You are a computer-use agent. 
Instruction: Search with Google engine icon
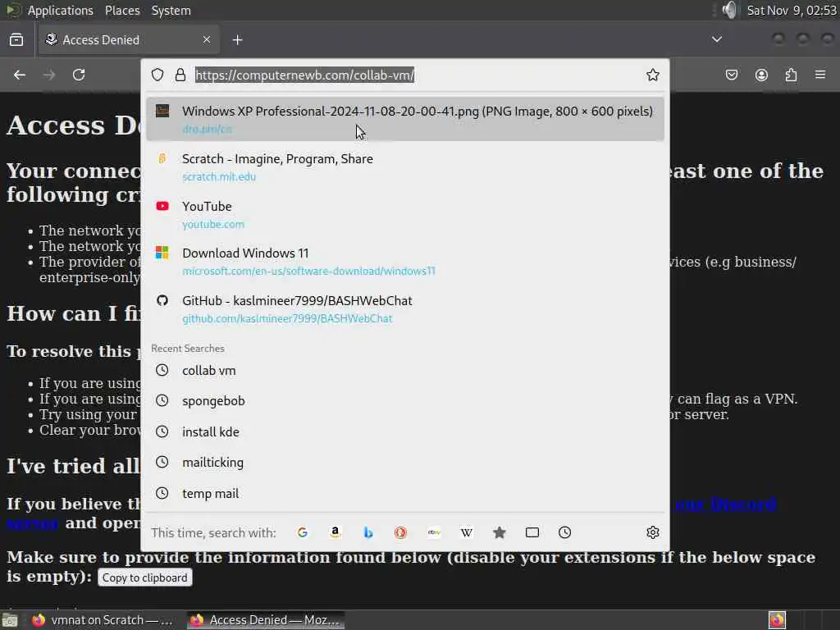coord(303,532)
